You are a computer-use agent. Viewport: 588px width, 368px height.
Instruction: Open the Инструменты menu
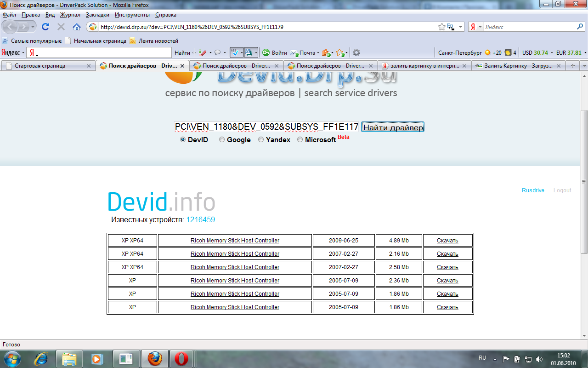[132, 15]
